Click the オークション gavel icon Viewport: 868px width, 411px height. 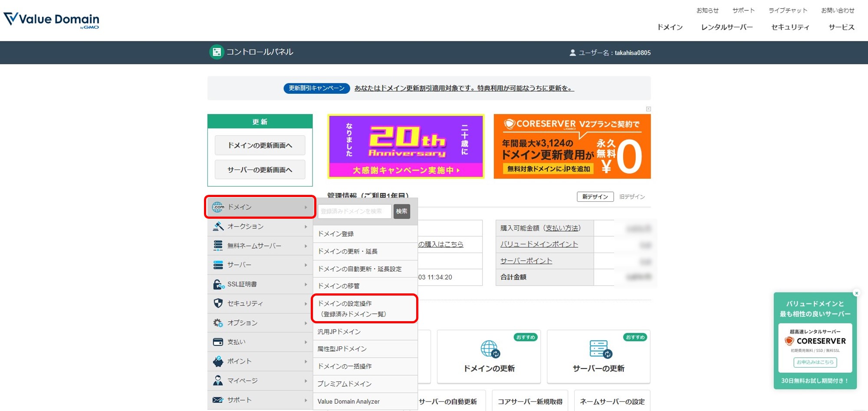[217, 226]
